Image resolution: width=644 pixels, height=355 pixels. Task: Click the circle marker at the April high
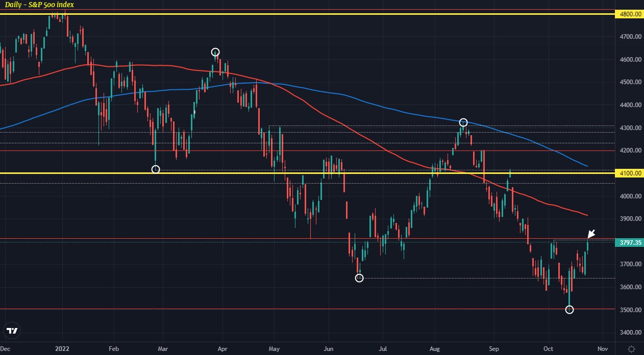point(215,52)
